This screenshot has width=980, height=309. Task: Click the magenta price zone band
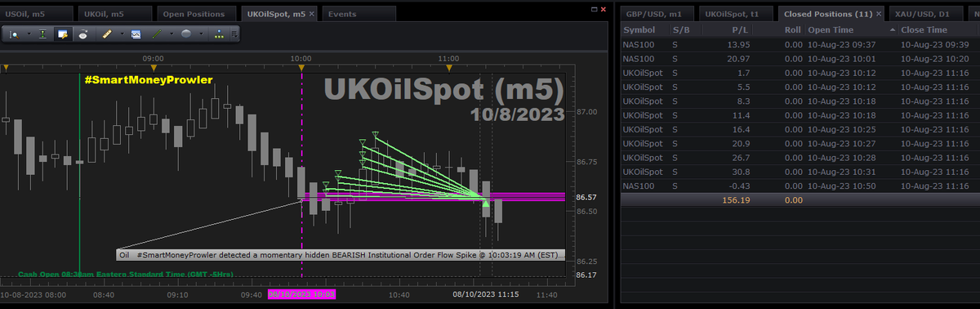coord(434,197)
